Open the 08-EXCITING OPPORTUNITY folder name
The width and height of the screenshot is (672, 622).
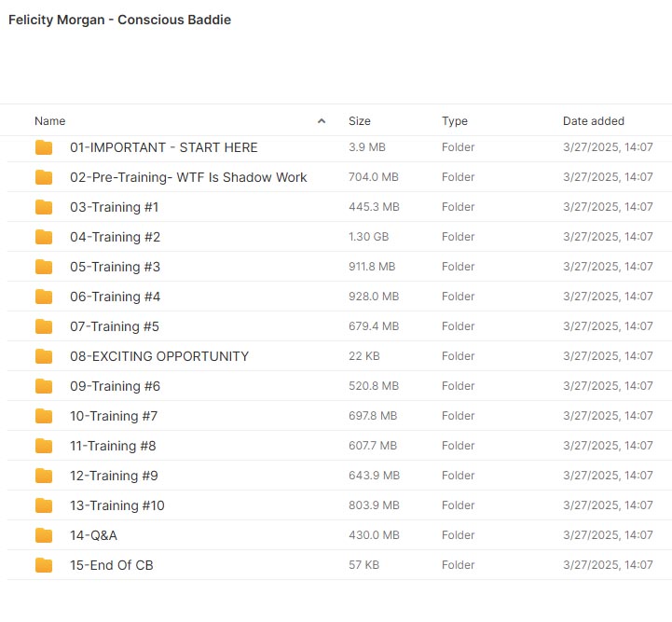point(159,356)
